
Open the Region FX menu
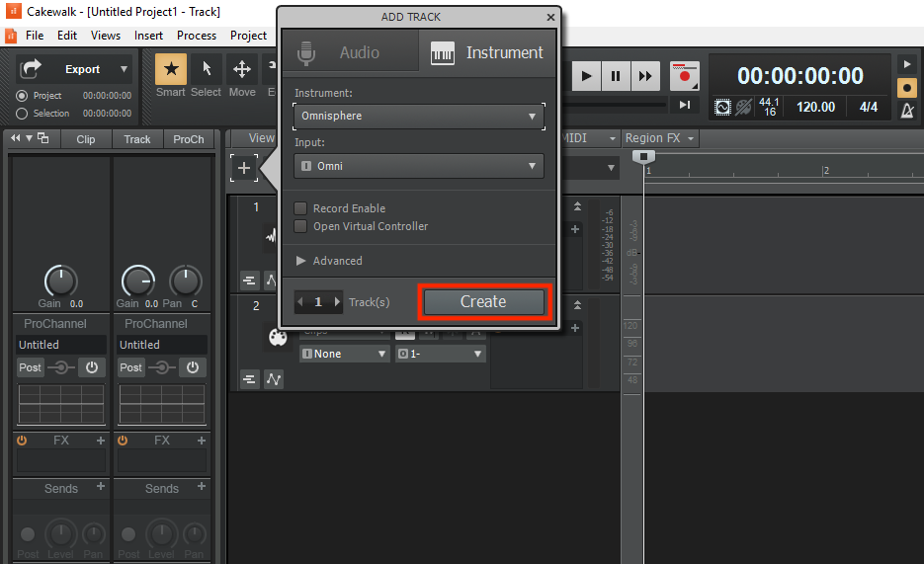pos(659,137)
